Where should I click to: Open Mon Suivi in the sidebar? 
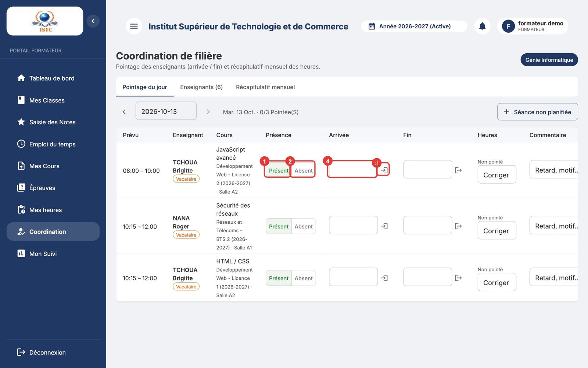pyautogui.click(x=53, y=254)
